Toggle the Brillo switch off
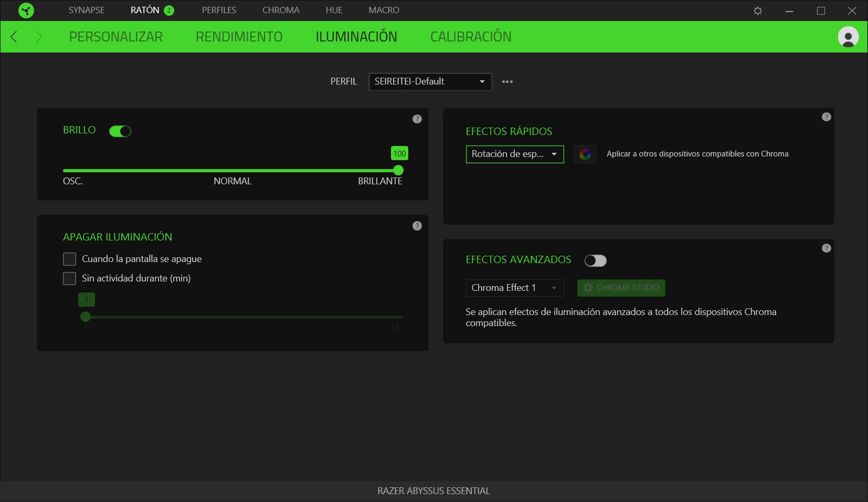 (120, 131)
